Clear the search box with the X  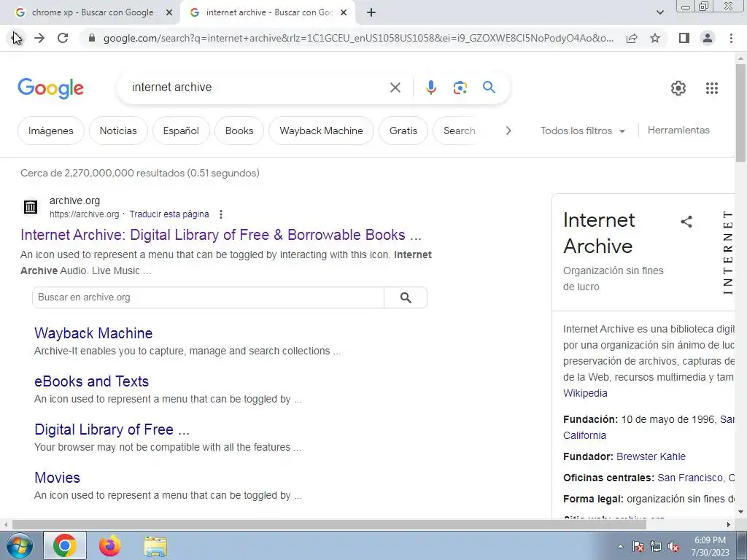pos(395,87)
